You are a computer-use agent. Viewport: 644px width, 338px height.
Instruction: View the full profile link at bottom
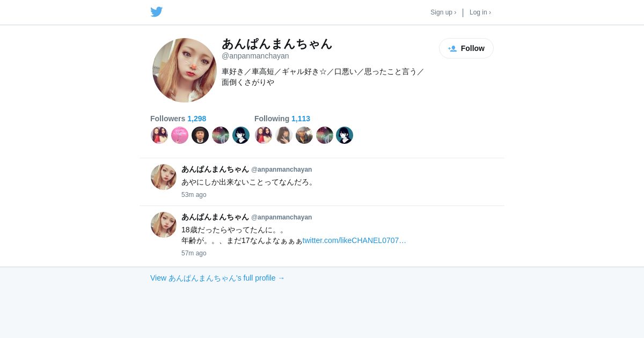pyautogui.click(x=217, y=278)
